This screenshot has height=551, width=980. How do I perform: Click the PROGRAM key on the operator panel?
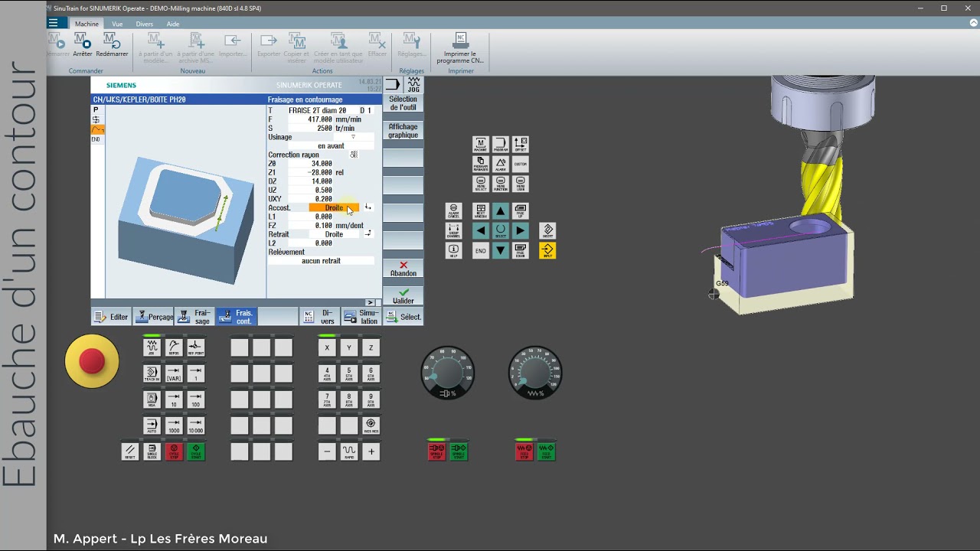coord(501,144)
